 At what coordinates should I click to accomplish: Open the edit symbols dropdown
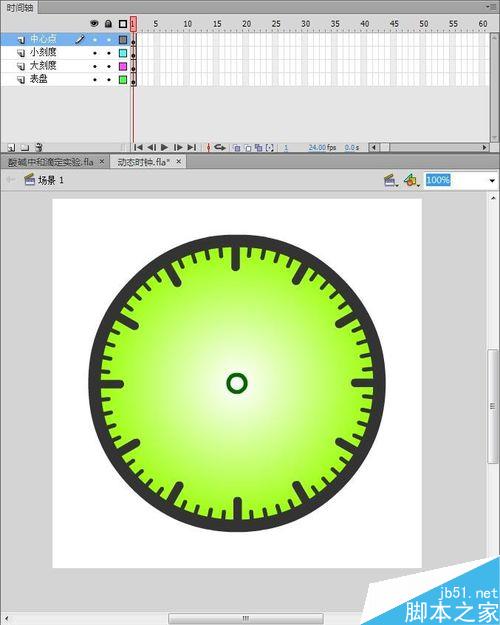click(411, 181)
